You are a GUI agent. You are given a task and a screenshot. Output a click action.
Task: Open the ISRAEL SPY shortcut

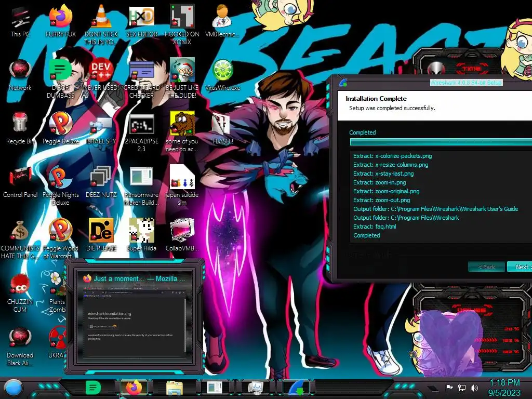101,130
